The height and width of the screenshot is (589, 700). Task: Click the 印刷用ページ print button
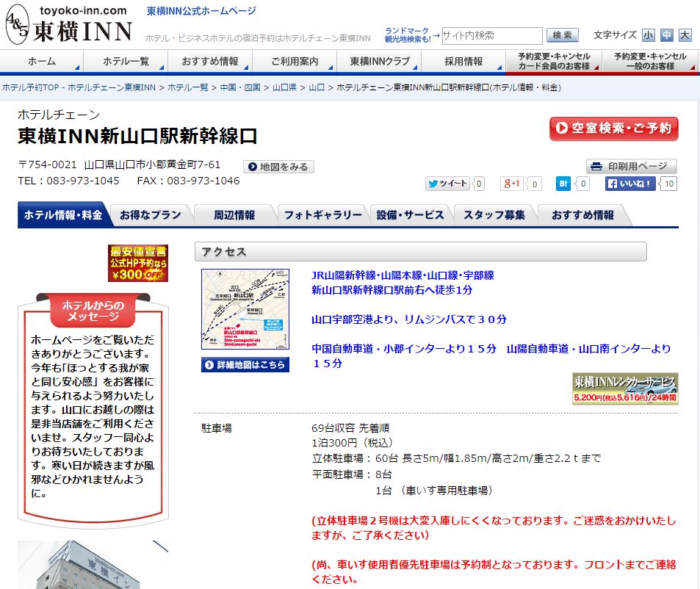click(631, 166)
